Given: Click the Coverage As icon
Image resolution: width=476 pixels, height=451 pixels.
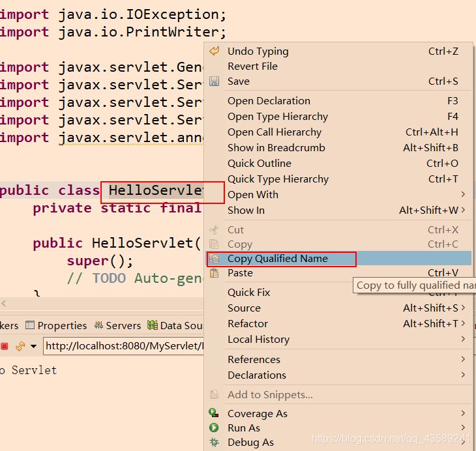Looking at the screenshot, I should point(214,413).
